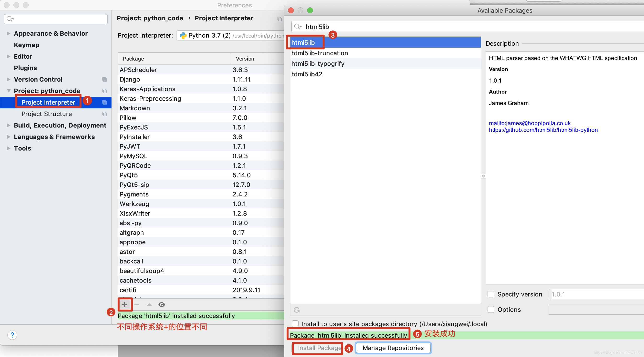Select the PyMySQL package row
644x357 pixels.
point(201,156)
